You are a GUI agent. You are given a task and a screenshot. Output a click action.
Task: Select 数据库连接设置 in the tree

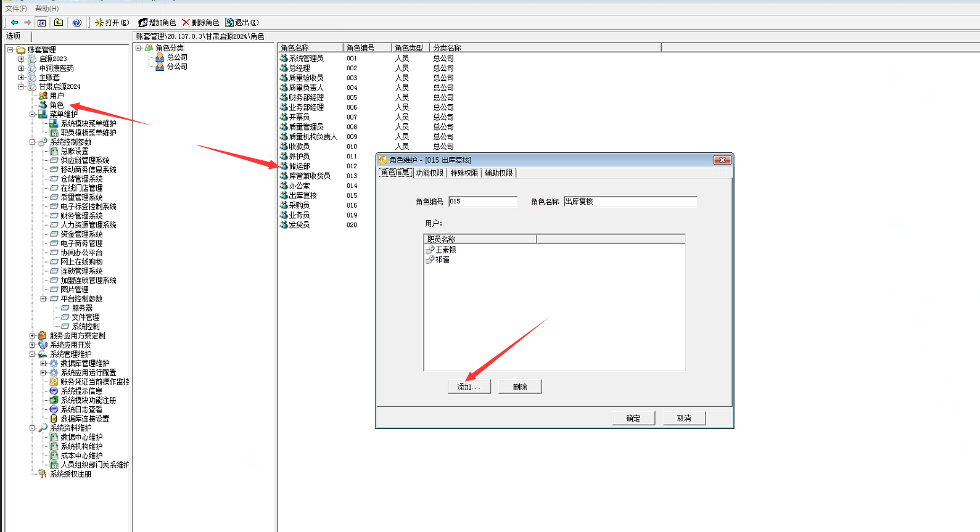click(84, 419)
